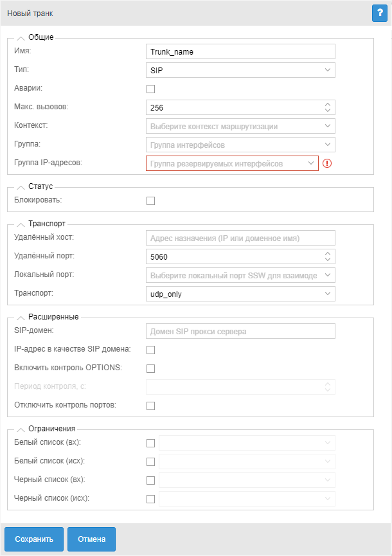Click the Макс. вызовов stepper arrows
Image resolution: width=392 pixels, height=556 pixels.
click(328, 107)
